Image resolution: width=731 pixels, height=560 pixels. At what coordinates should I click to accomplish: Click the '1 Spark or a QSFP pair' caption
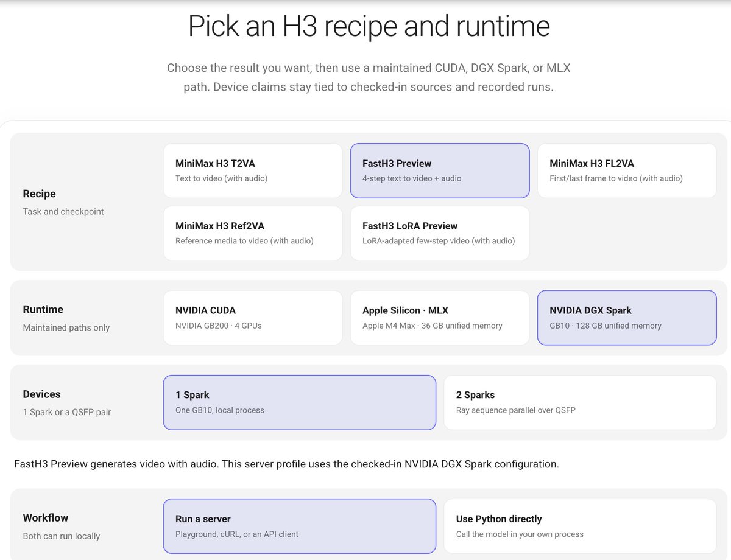(x=67, y=412)
